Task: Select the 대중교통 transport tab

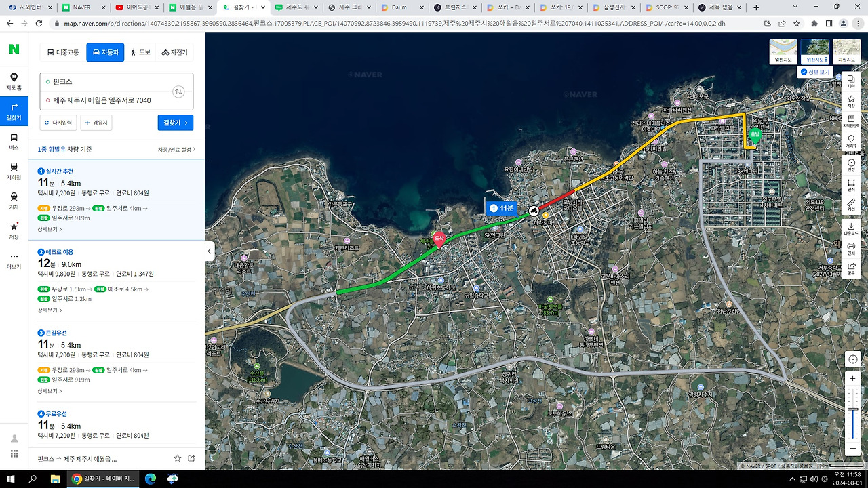Action: [x=64, y=52]
